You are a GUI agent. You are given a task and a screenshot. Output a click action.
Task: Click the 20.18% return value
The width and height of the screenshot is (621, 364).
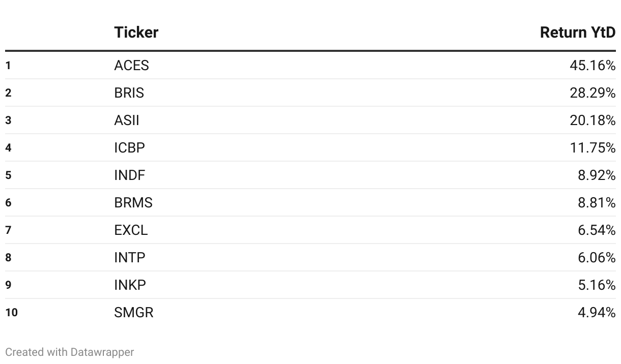point(592,120)
